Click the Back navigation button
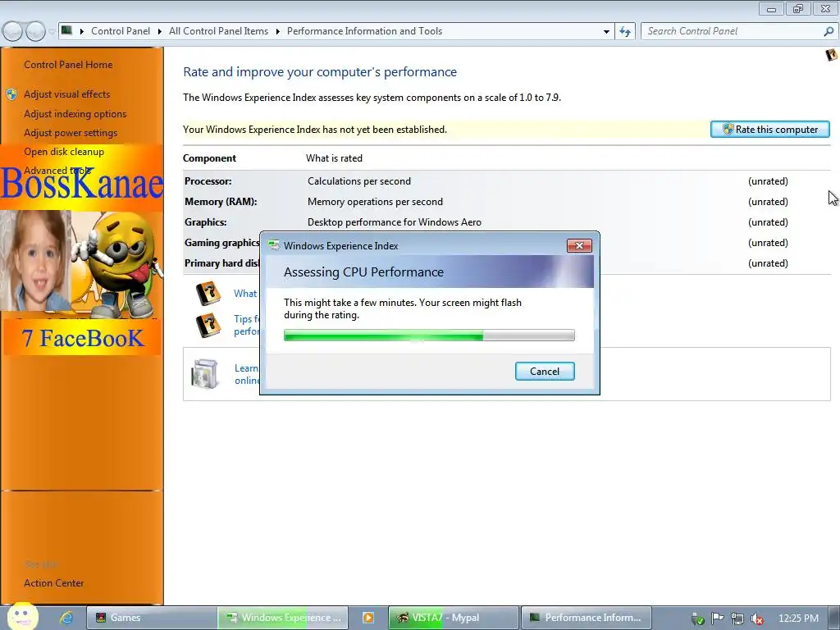Image resolution: width=840 pixels, height=630 pixels. pos(13,32)
